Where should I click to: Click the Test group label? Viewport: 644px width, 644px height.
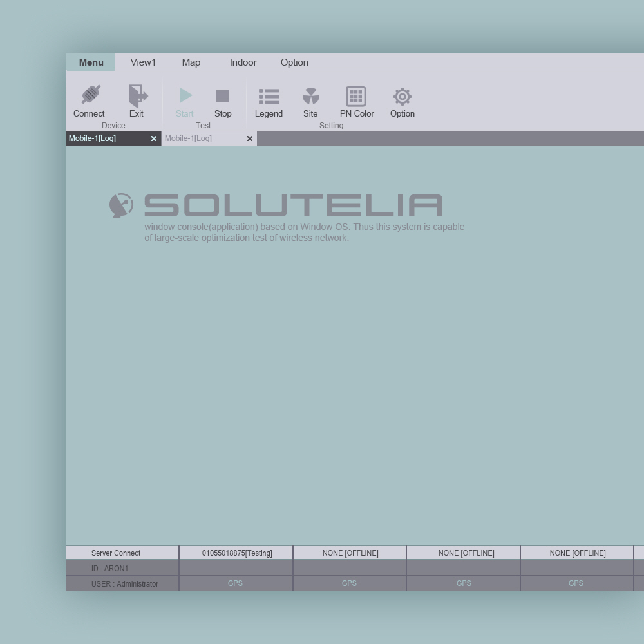point(204,126)
